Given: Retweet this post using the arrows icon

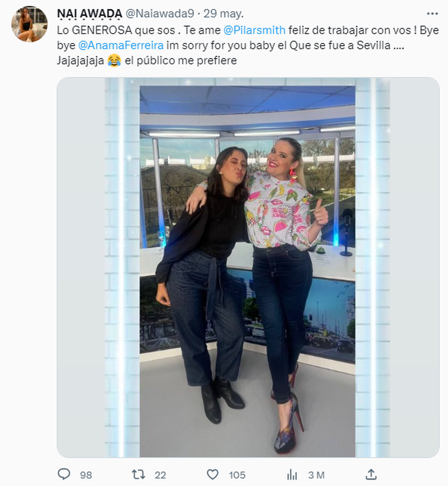Looking at the screenshot, I should coord(139,474).
